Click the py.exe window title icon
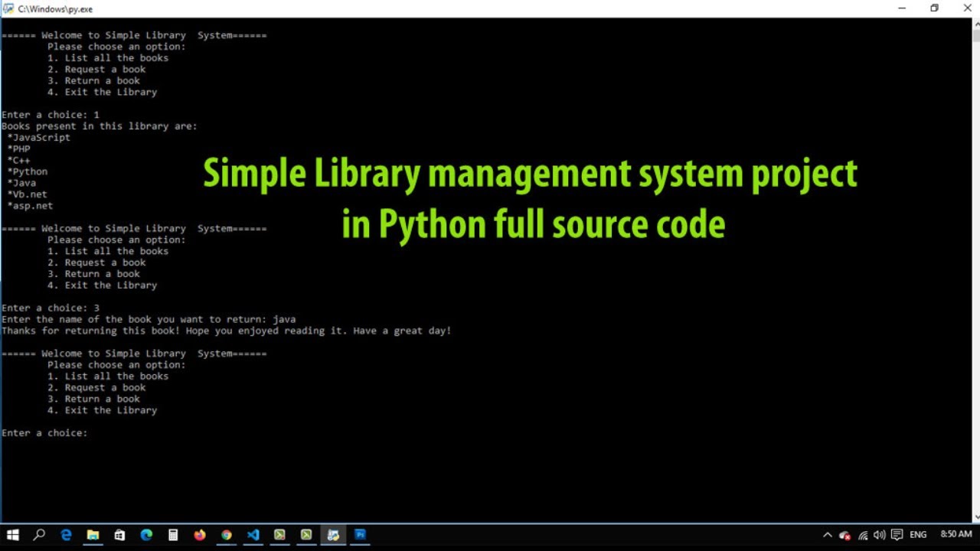The width and height of the screenshot is (980, 551). click(x=8, y=8)
